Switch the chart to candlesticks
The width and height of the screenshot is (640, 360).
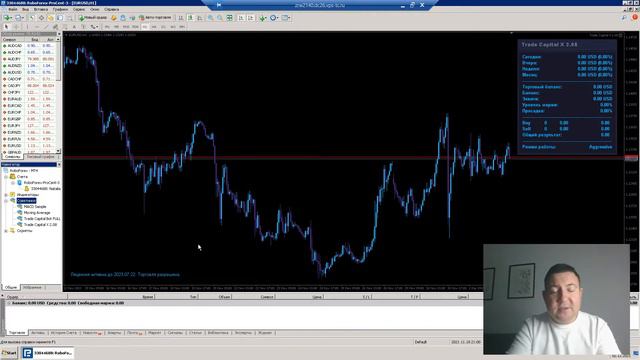pyautogui.click(x=190, y=18)
